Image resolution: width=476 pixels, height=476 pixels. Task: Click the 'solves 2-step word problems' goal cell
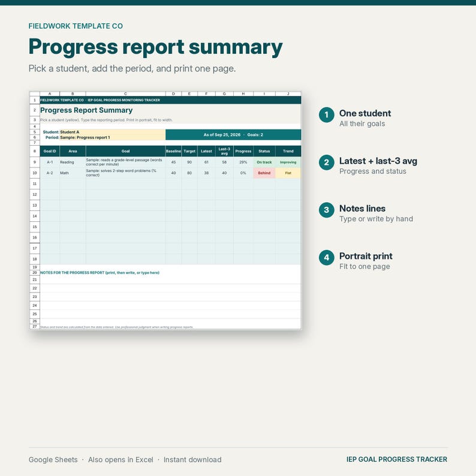pos(126,173)
